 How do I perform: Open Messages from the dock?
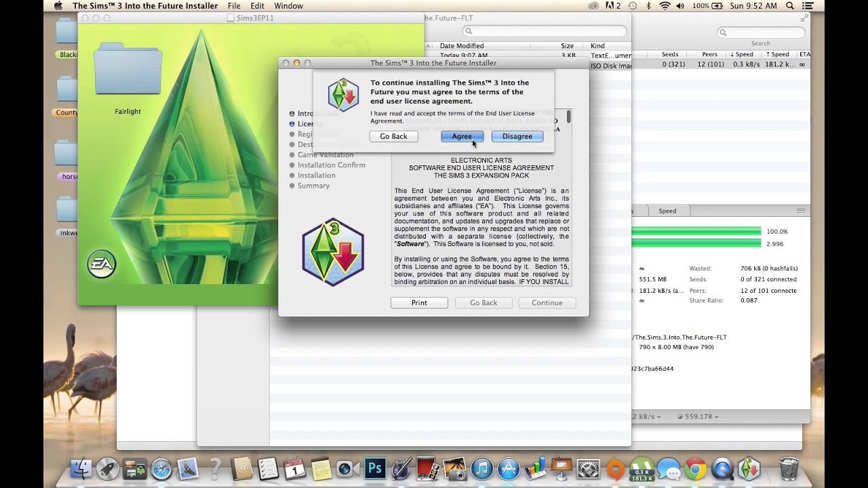(x=669, y=469)
